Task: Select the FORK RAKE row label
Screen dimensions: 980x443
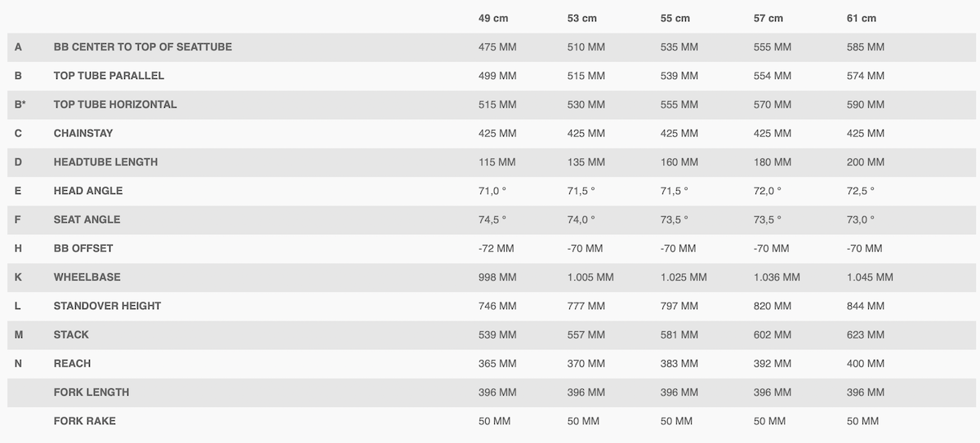Action: [85, 421]
